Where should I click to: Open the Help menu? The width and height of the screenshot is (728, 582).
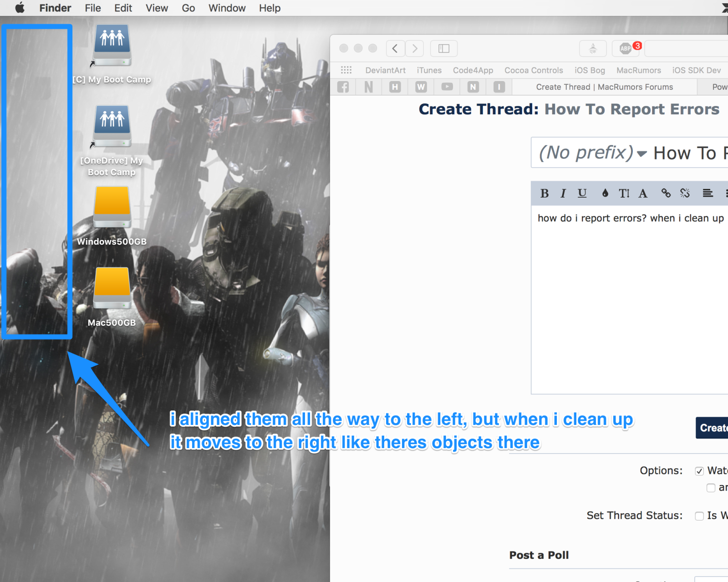pyautogui.click(x=270, y=8)
